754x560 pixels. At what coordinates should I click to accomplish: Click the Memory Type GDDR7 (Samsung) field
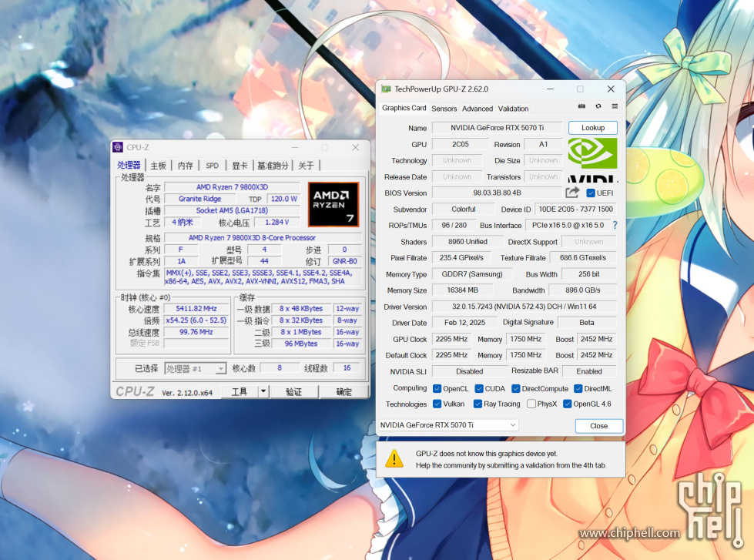click(x=471, y=273)
